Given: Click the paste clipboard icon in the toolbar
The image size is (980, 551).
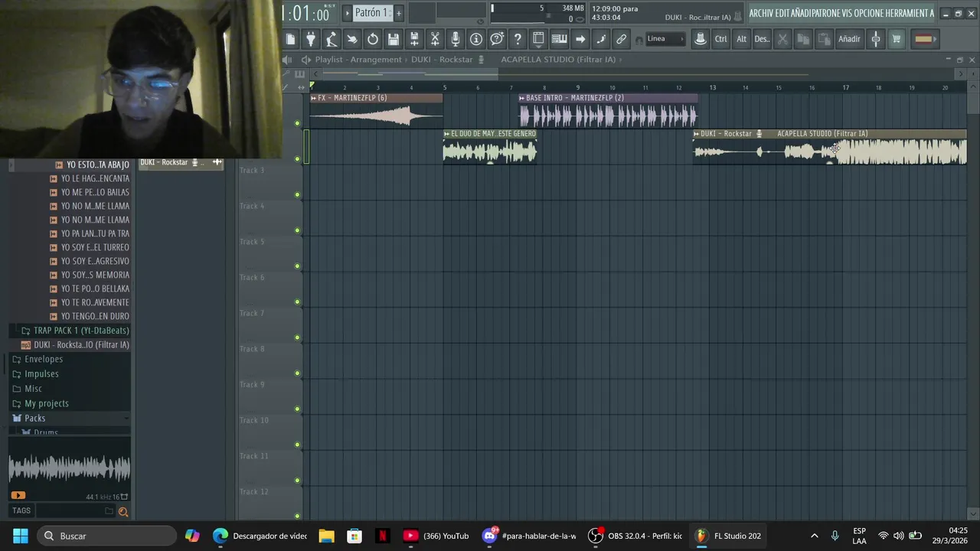Looking at the screenshot, I should (824, 39).
